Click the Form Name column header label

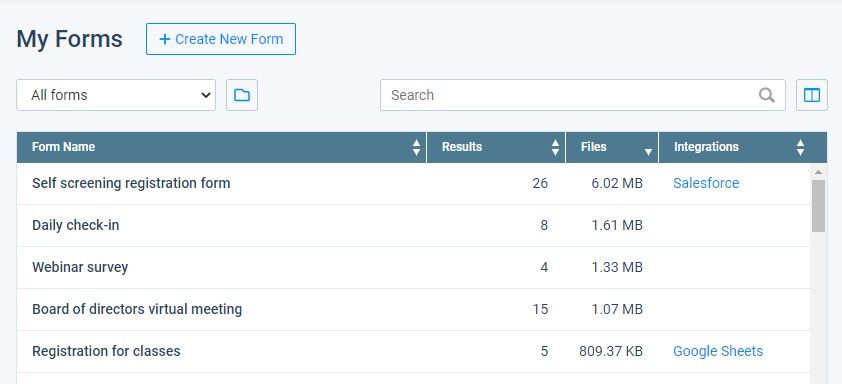click(63, 147)
